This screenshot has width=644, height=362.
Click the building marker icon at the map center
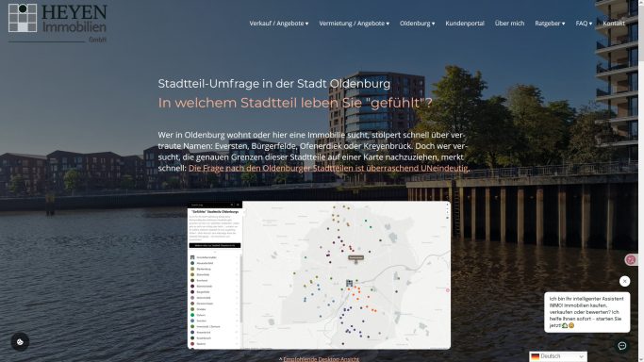pyautogui.click(x=349, y=283)
